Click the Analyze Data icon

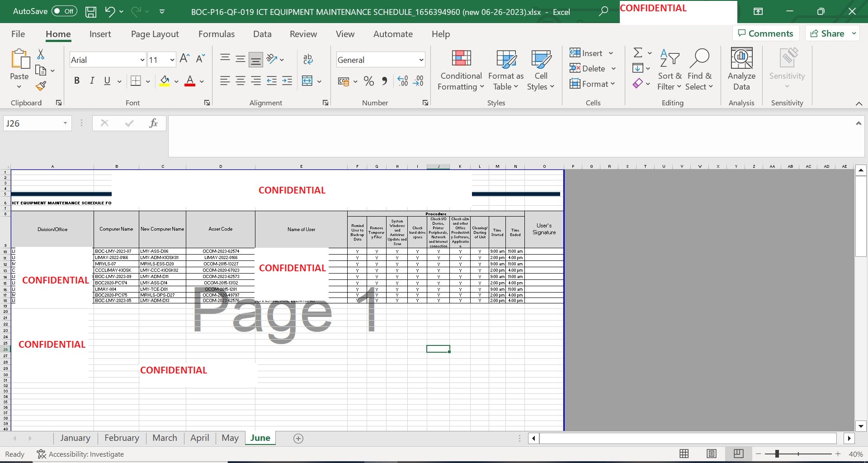[741, 69]
